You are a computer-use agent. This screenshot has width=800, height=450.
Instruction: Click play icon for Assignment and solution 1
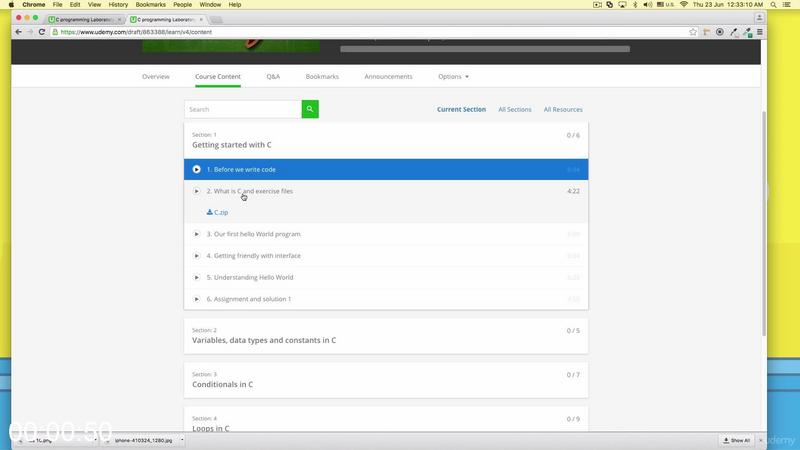[196, 299]
